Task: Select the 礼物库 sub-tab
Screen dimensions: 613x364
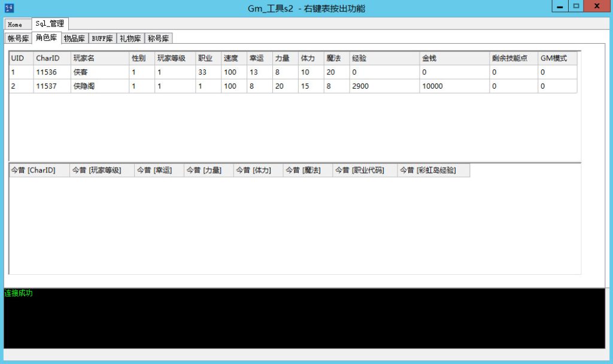Action: [131, 38]
